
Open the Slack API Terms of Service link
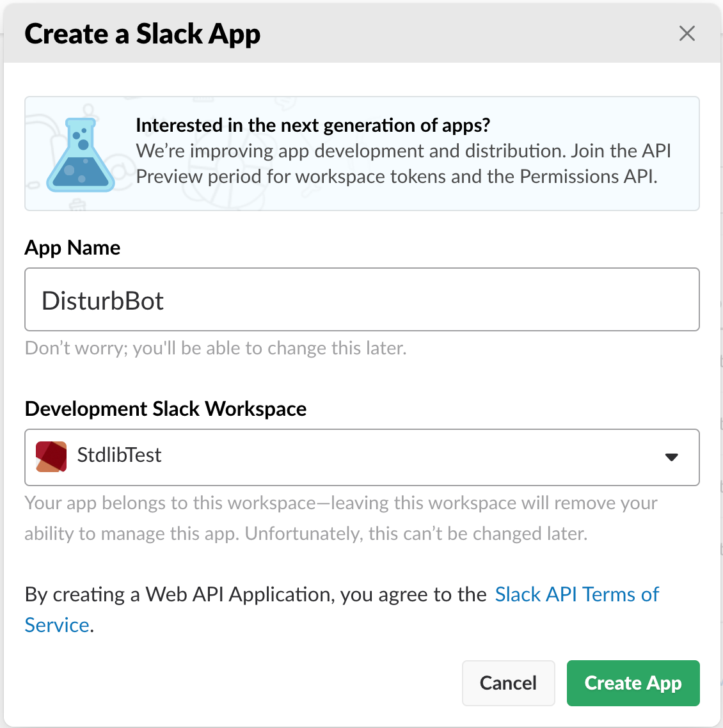(576, 594)
